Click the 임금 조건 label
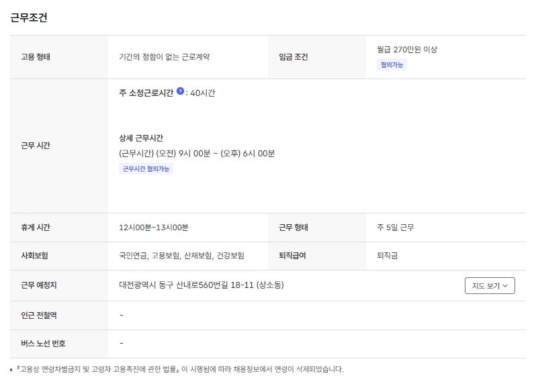538x392 pixels. 293,57
